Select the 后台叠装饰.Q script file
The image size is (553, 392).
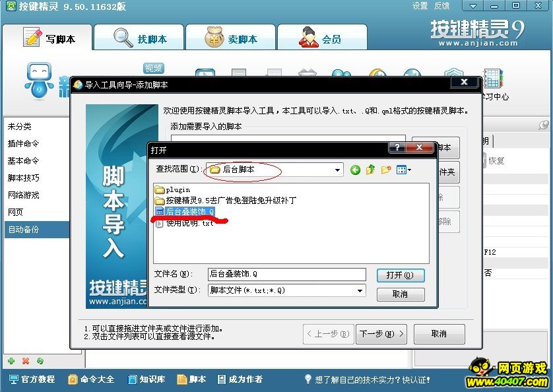coord(185,211)
